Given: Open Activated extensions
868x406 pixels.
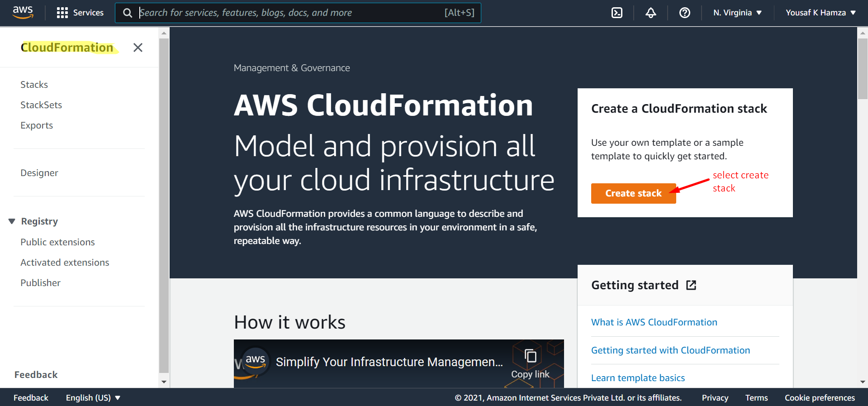Looking at the screenshot, I should pyautogui.click(x=65, y=263).
